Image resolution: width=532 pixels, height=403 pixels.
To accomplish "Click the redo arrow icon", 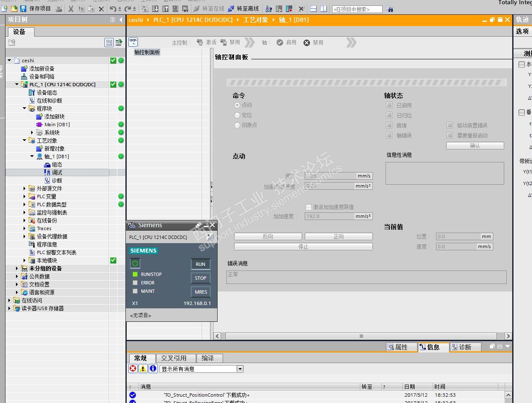I will (x=128, y=8).
